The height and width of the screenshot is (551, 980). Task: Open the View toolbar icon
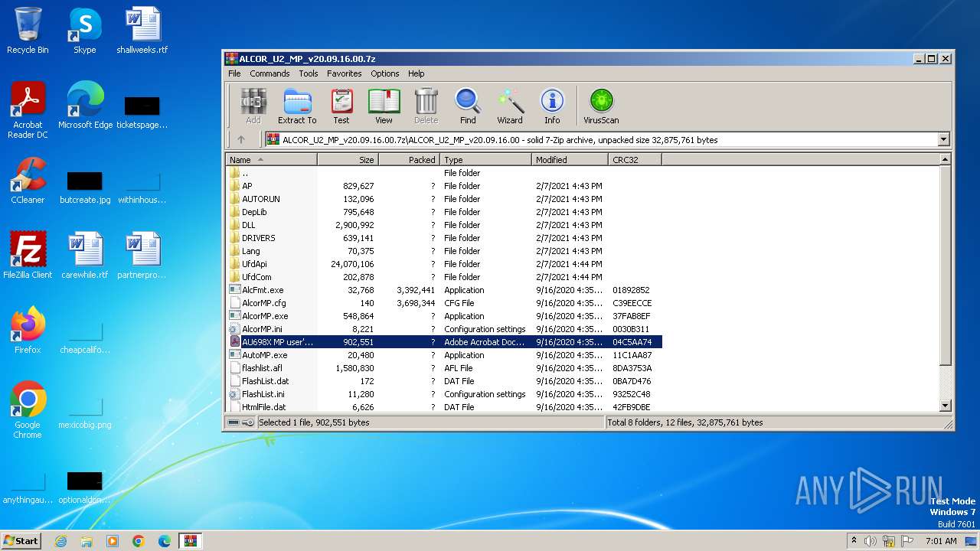(384, 106)
